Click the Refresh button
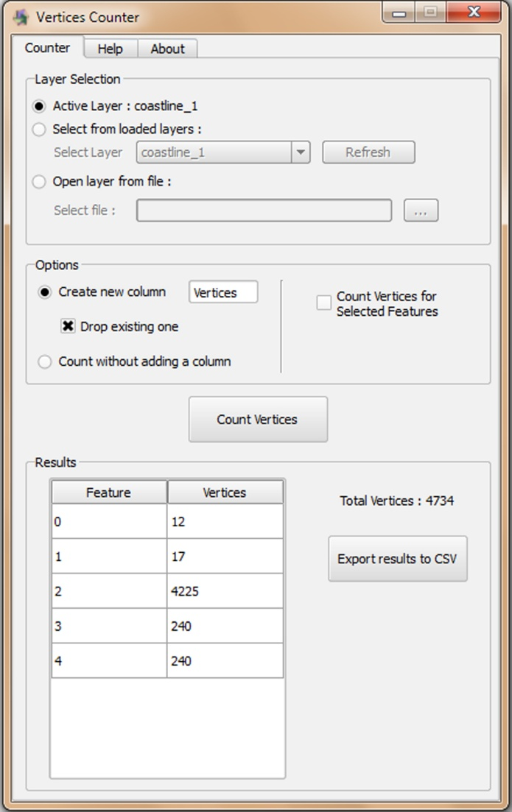512x812 pixels. click(x=368, y=152)
